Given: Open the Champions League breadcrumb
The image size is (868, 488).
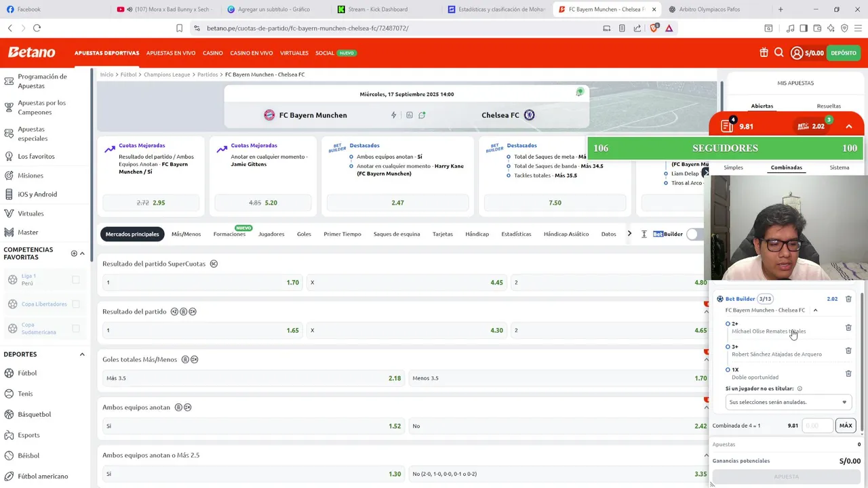Looking at the screenshot, I should tap(167, 75).
